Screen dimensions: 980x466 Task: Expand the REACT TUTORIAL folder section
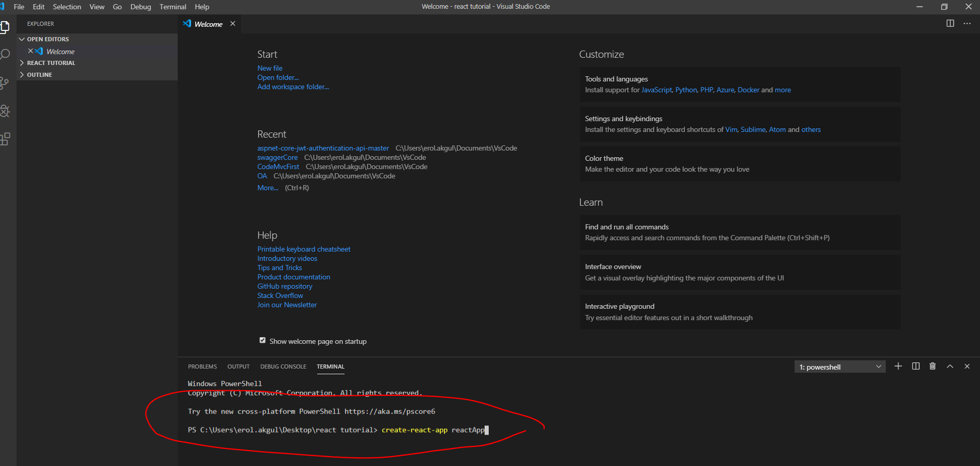click(51, 63)
